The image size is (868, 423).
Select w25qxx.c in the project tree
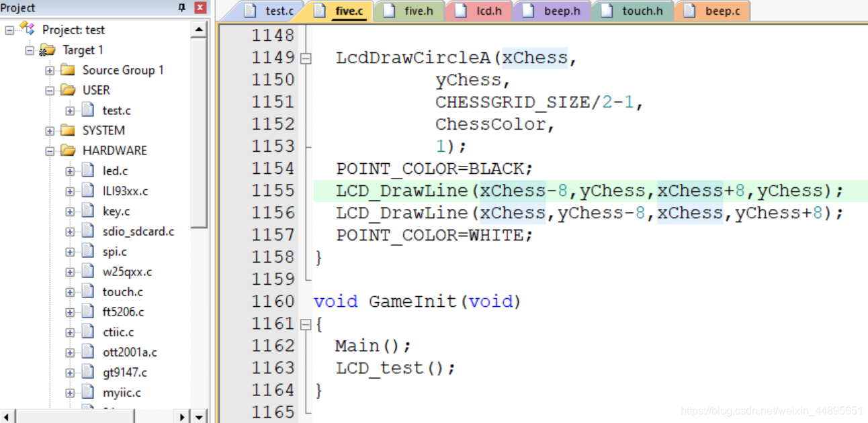[127, 271]
